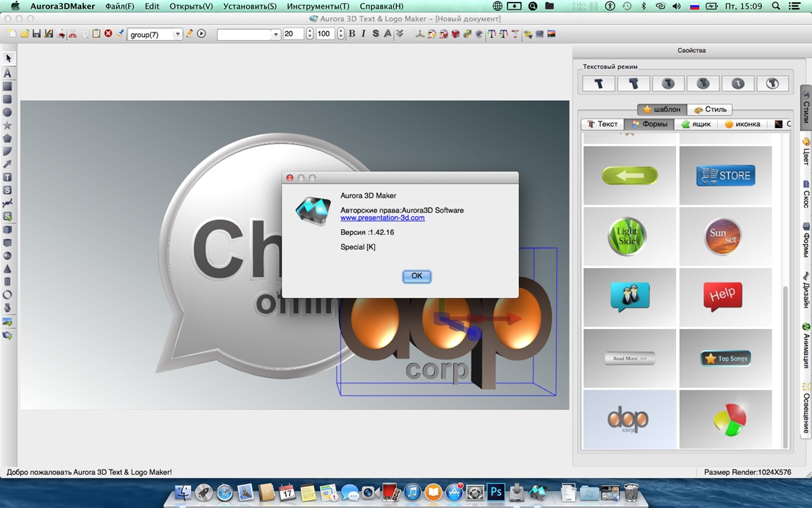The height and width of the screenshot is (508, 812).
Task: Pick the rectangle shape tool
Action: point(8,87)
